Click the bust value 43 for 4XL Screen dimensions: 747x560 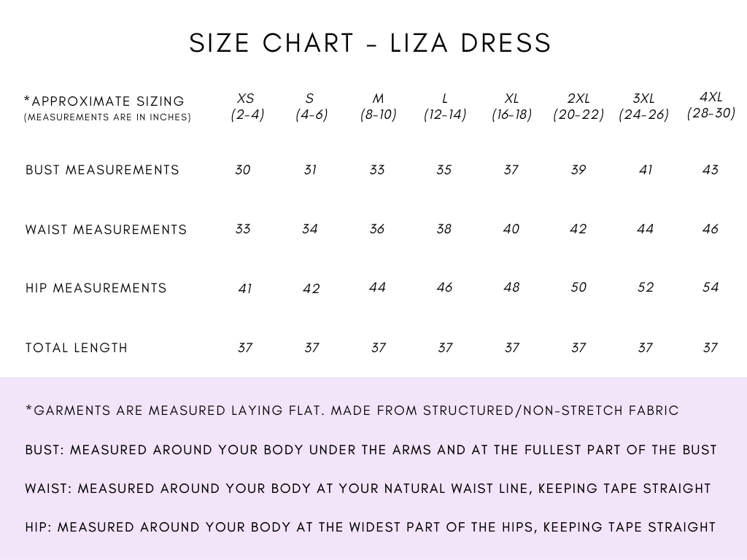[710, 170]
